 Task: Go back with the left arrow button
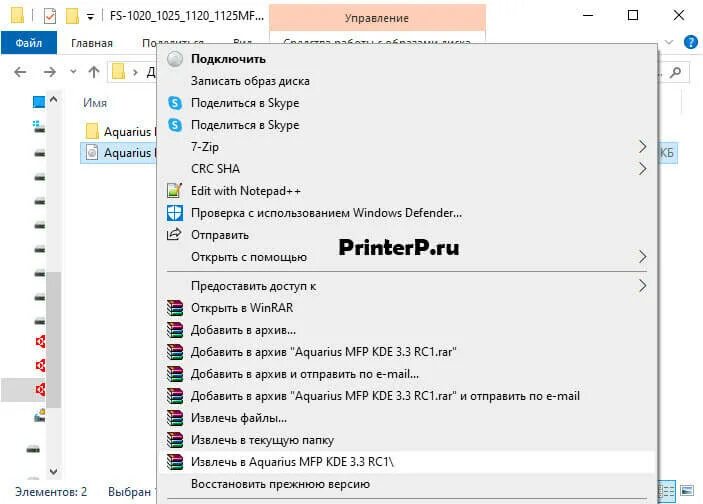(x=20, y=72)
